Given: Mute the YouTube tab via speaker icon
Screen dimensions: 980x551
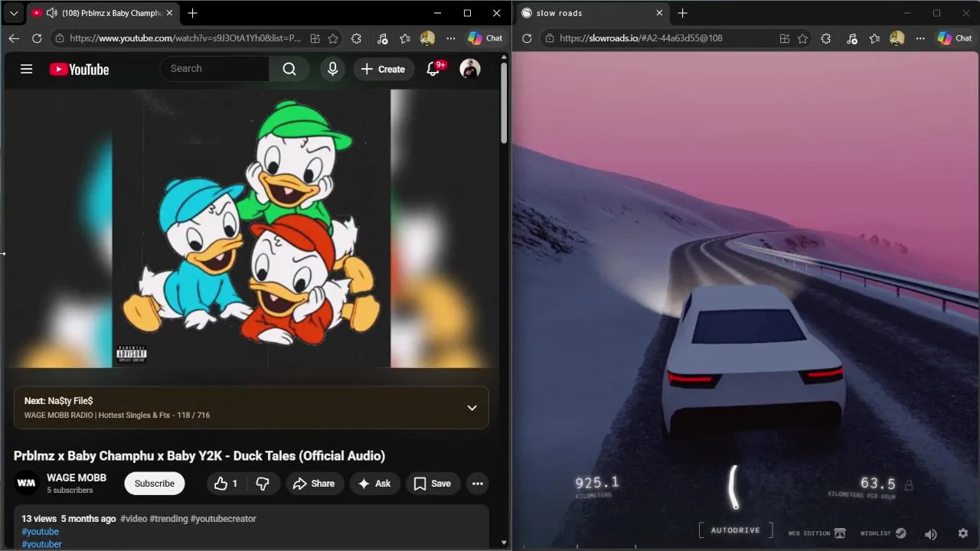Looking at the screenshot, I should (52, 13).
